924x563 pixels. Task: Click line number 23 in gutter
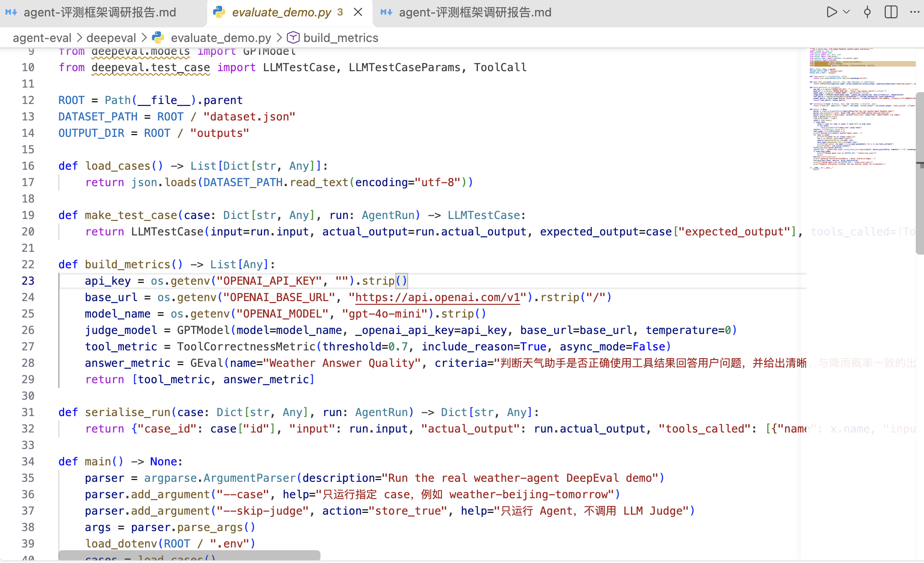click(28, 281)
